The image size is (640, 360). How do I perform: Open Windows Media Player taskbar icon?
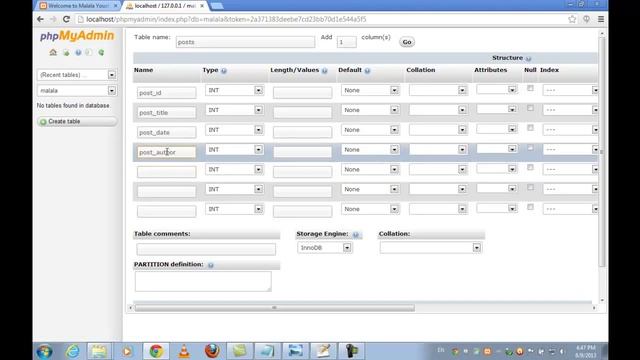click(x=127, y=351)
